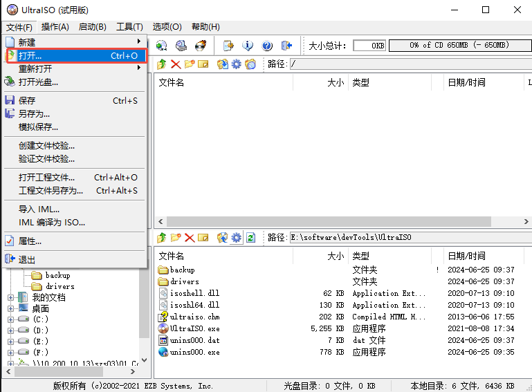Click the blue info bubble toolbar icon
Screen dimensions: 532x392
click(248, 46)
